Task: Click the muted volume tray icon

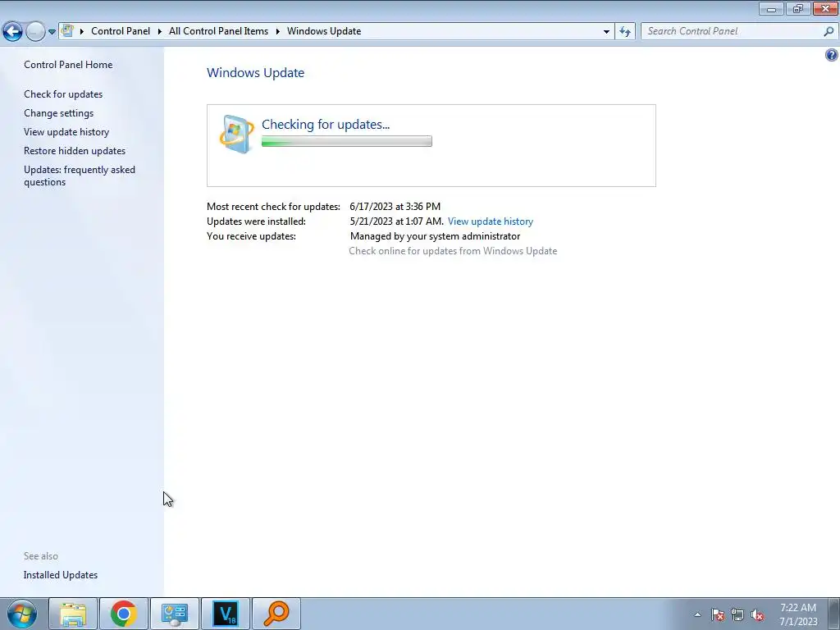Action: click(757, 614)
